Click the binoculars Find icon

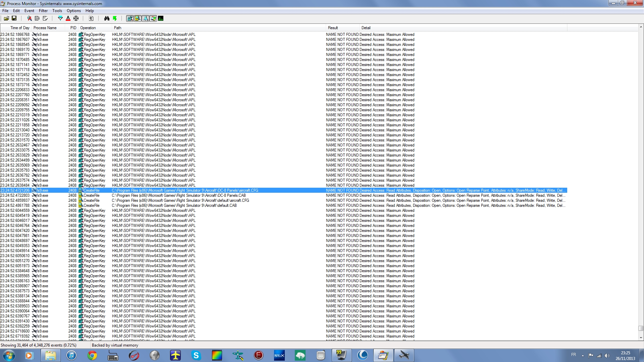[107, 18]
